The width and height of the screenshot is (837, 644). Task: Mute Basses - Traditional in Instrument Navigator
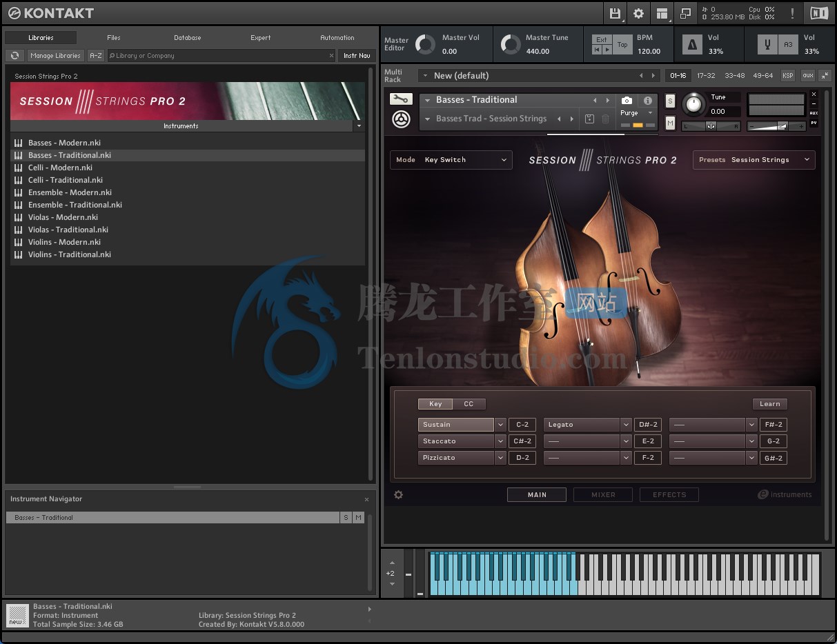[358, 517]
